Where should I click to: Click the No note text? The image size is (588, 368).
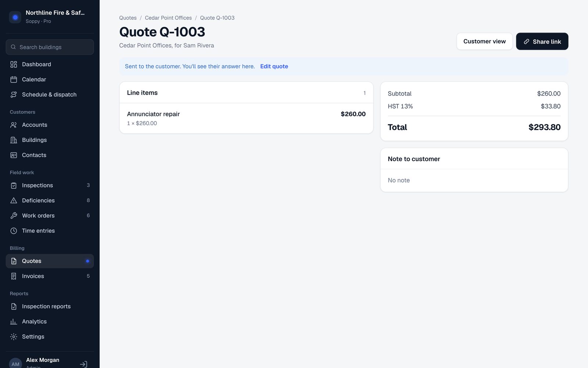[399, 180]
